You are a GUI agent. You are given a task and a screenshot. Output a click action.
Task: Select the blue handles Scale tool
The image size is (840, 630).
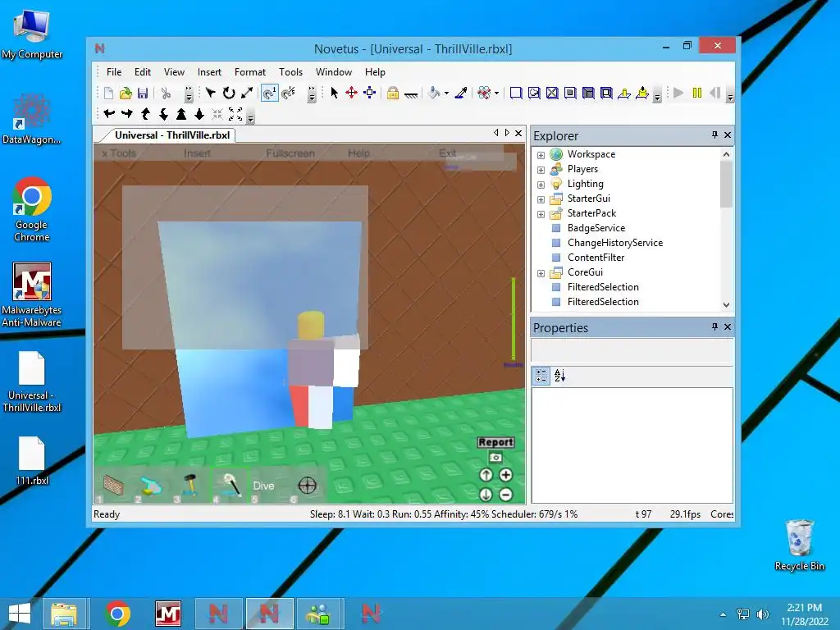point(370,94)
